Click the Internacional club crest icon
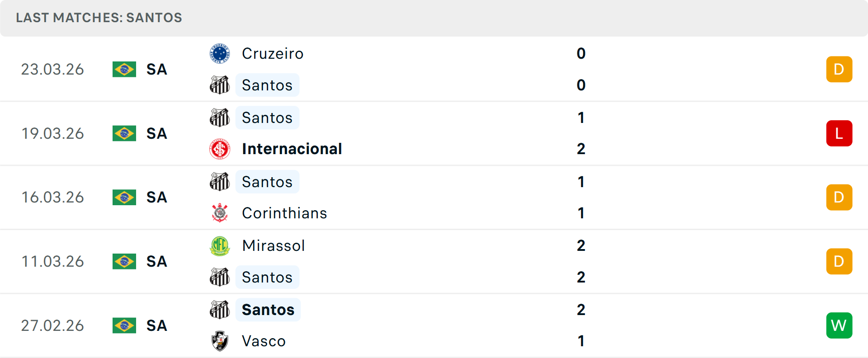This screenshot has width=868, height=358. click(x=220, y=149)
